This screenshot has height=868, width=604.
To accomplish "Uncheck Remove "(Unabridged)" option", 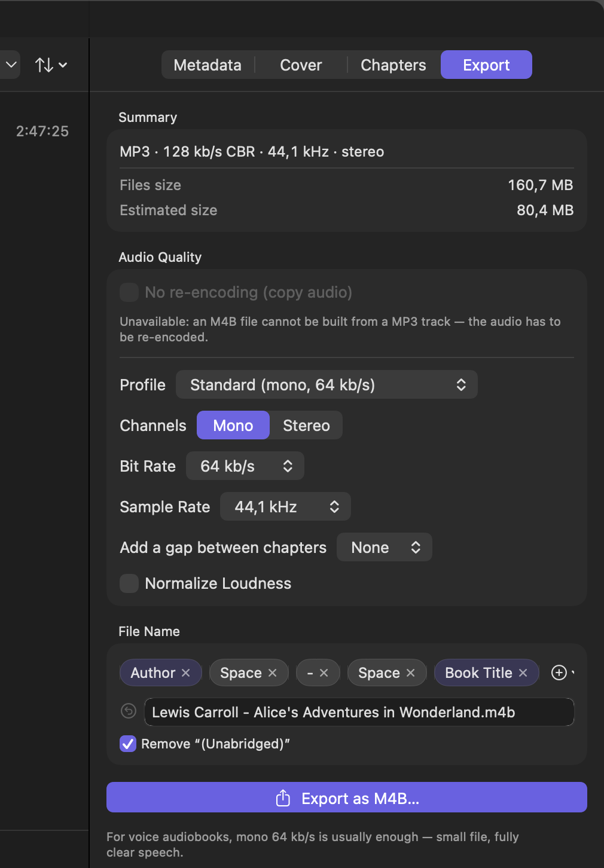I will pos(128,744).
